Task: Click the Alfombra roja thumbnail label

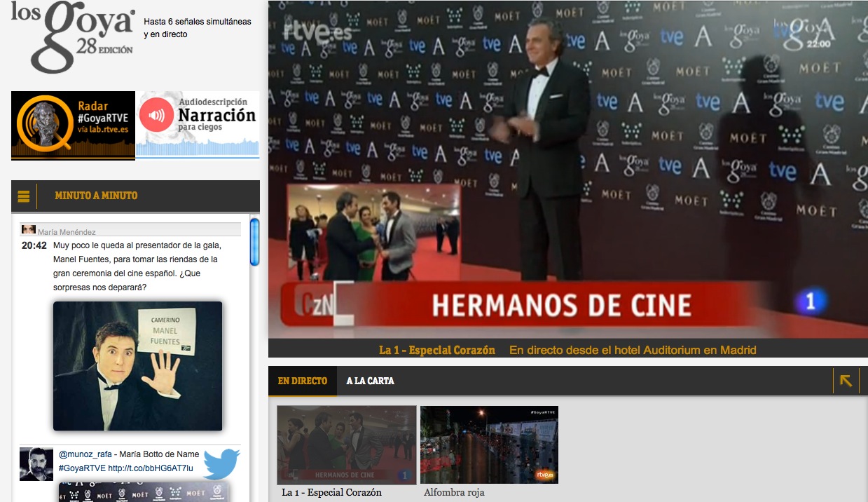Action: coord(454,492)
